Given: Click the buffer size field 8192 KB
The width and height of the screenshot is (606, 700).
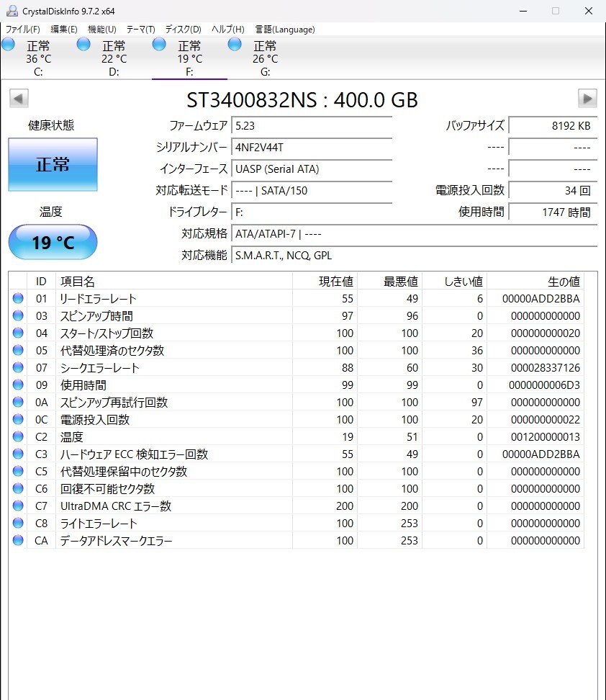Looking at the screenshot, I should pos(553,125).
